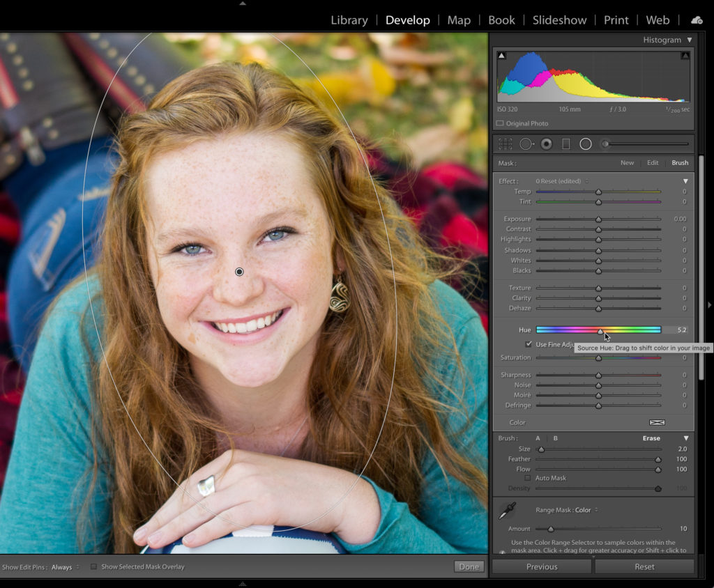The width and height of the screenshot is (714, 588).
Task: Click the Flow value 100
Action: point(681,470)
